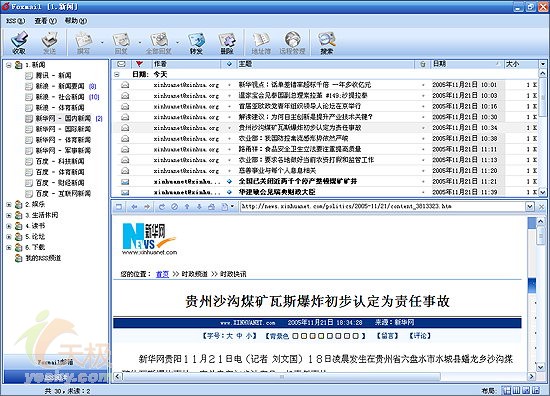Switch to first layout icon in status bar

coord(506,390)
